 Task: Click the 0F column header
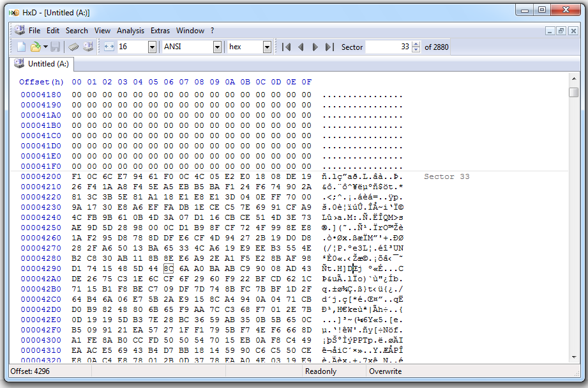[x=306, y=82]
